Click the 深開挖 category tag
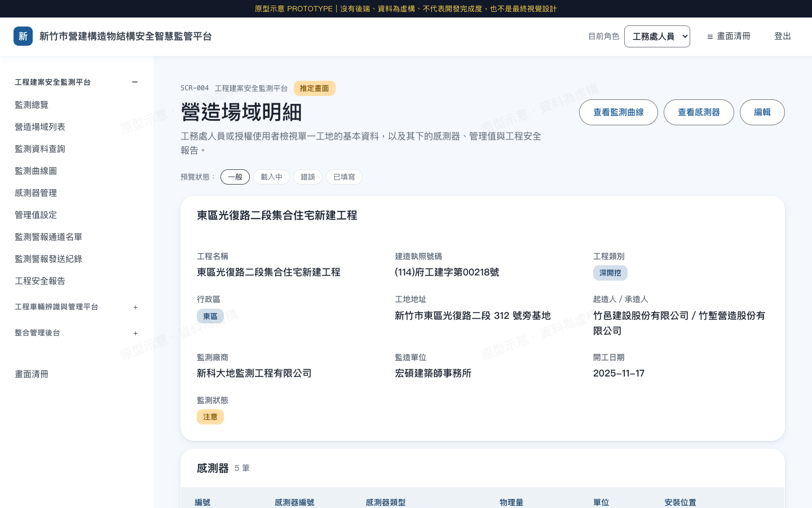812x508 pixels. click(x=610, y=273)
